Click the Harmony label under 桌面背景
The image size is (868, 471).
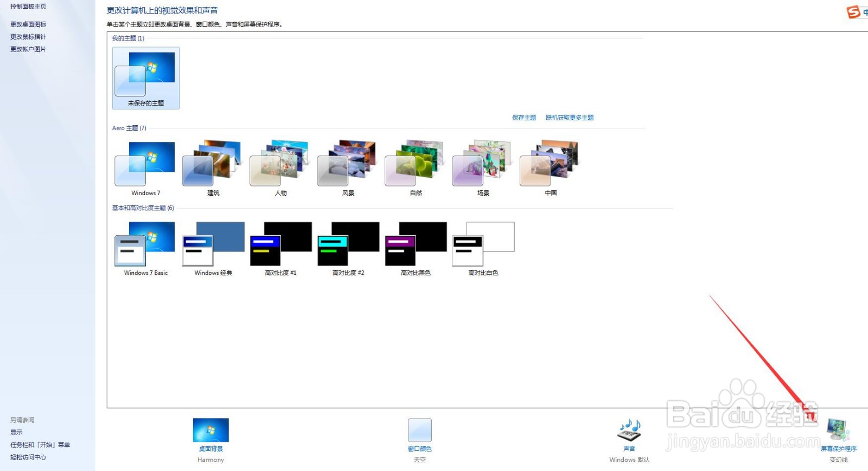click(210, 460)
